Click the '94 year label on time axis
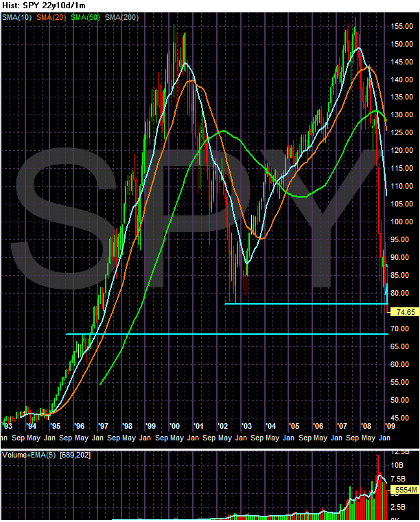The width and height of the screenshot is (420, 522). pyautogui.click(x=32, y=426)
